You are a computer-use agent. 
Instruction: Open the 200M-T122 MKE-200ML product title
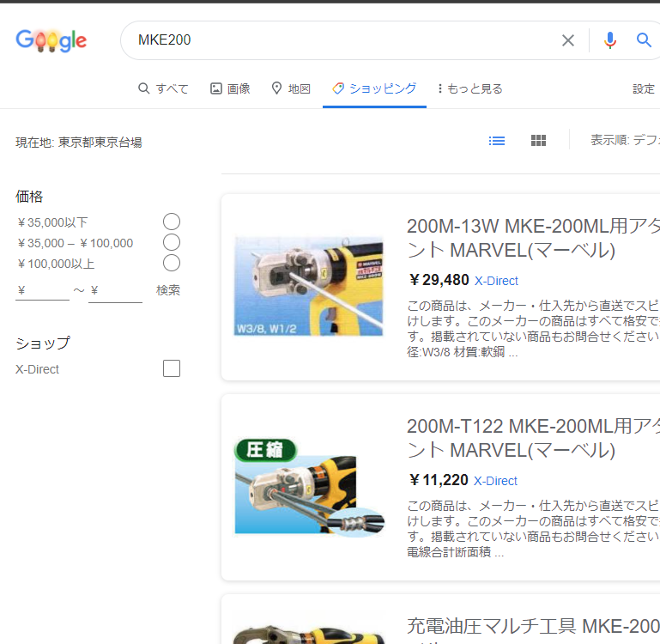click(x=533, y=438)
